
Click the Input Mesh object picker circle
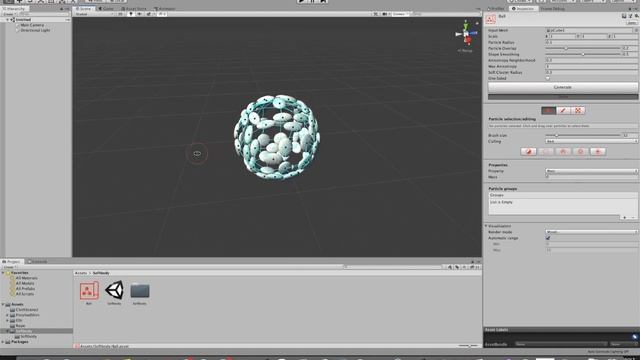pos(636,30)
